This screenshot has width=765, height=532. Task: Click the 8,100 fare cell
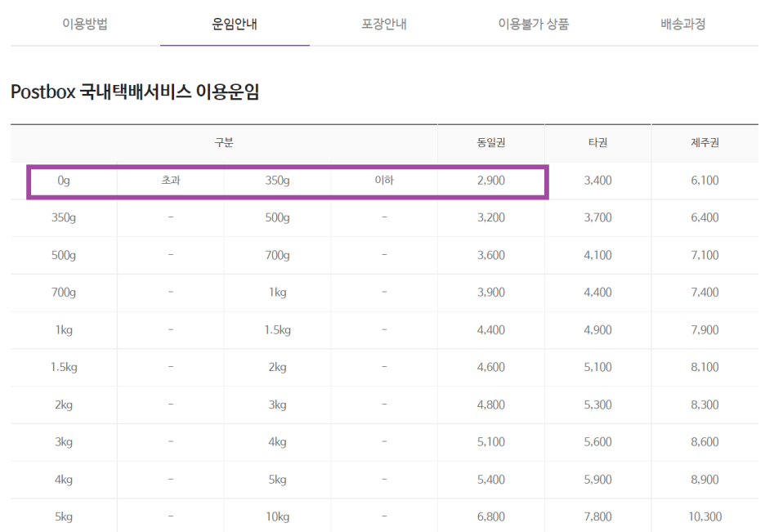pyautogui.click(x=705, y=367)
